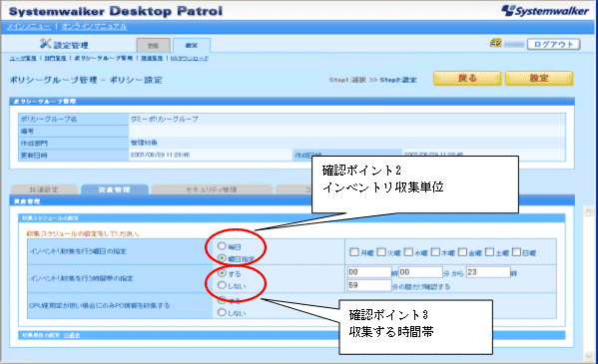Switch to the セキュリティ管理 tab
Screen dimensions: 598x364
pyautogui.click(x=212, y=189)
